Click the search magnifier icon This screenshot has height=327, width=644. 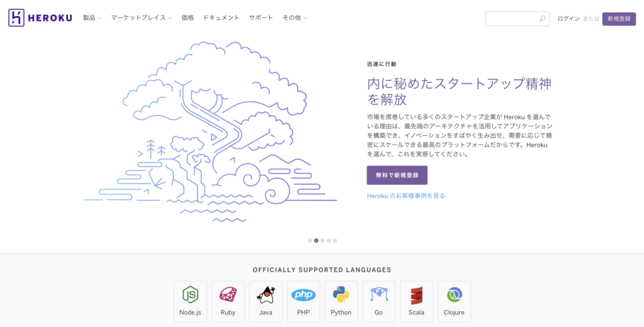(x=542, y=19)
